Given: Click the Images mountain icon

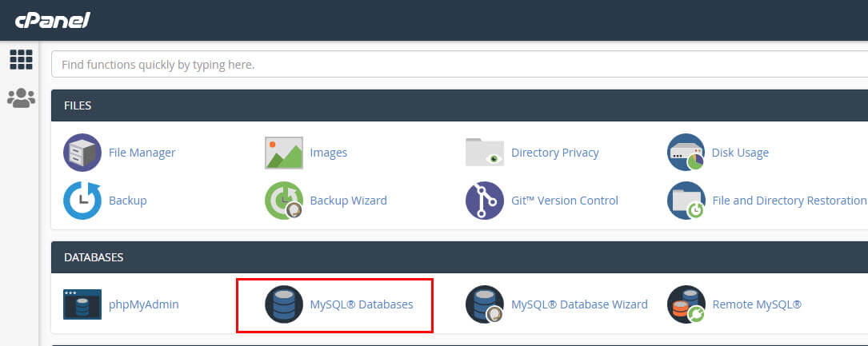Looking at the screenshot, I should tap(283, 153).
